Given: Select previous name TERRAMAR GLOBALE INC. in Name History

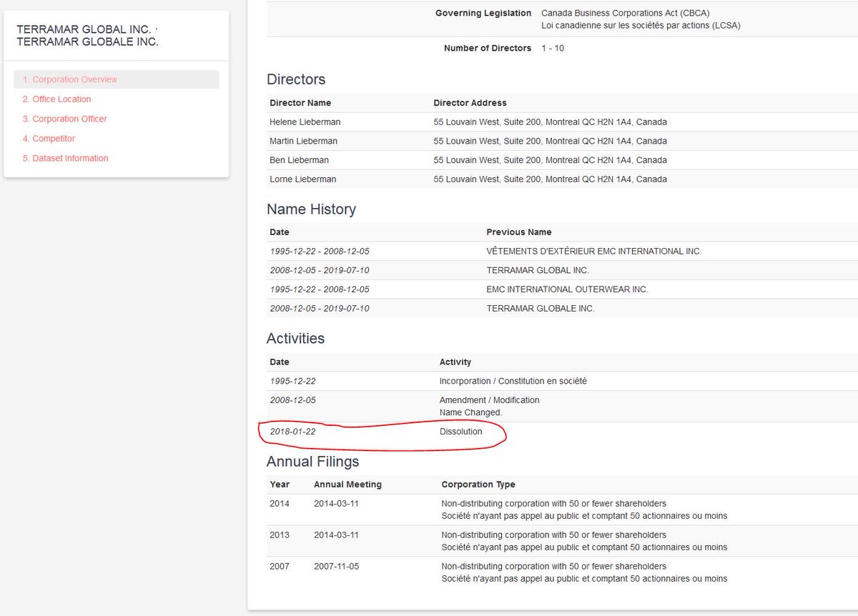Looking at the screenshot, I should click(541, 309).
